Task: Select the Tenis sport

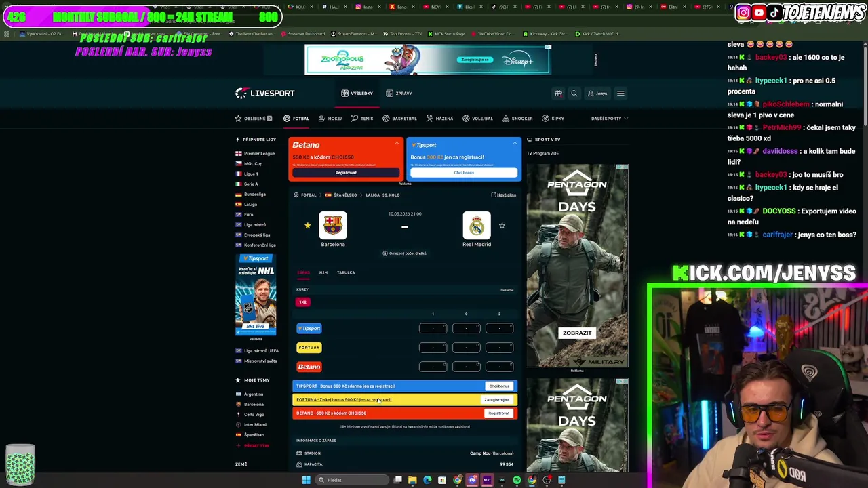Action: 362,119
